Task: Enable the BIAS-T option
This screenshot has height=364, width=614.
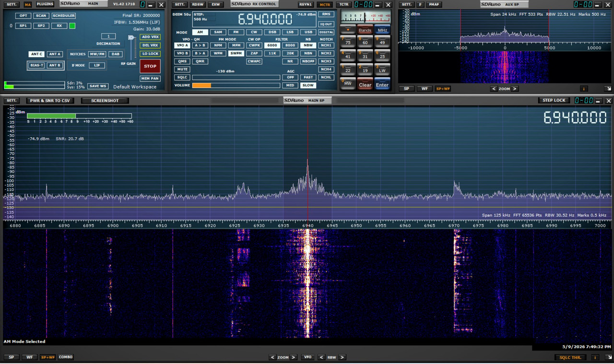Action: click(36, 65)
